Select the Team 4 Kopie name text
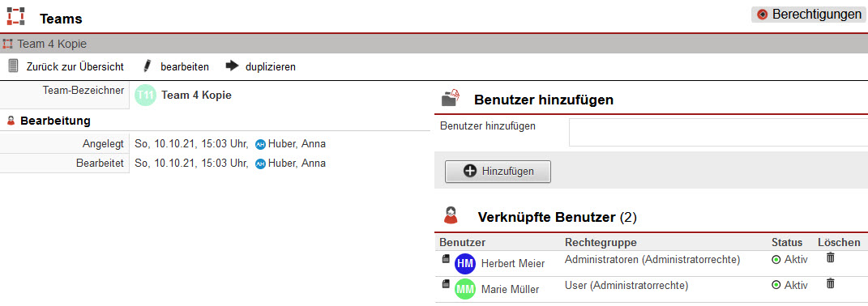The width and height of the screenshot is (868, 306). (196, 96)
